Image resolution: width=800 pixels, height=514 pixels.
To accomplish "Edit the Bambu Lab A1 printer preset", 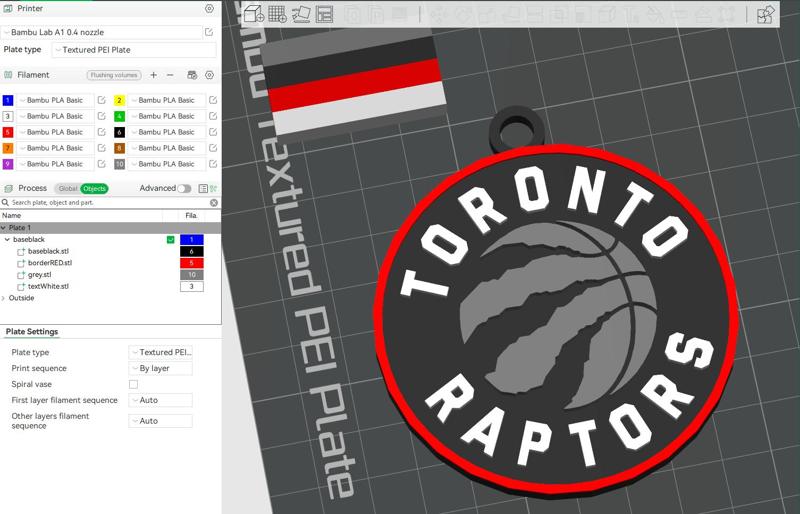I will pyautogui.click(x=209, y=32).
